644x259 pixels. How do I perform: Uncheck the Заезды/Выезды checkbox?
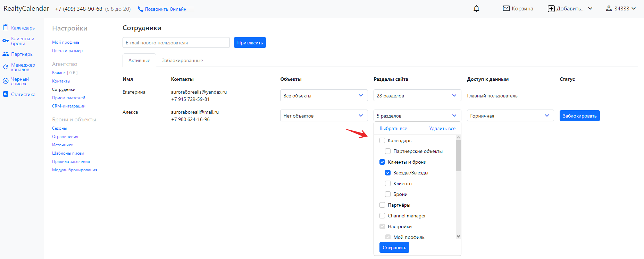click(x=388, y=173)
